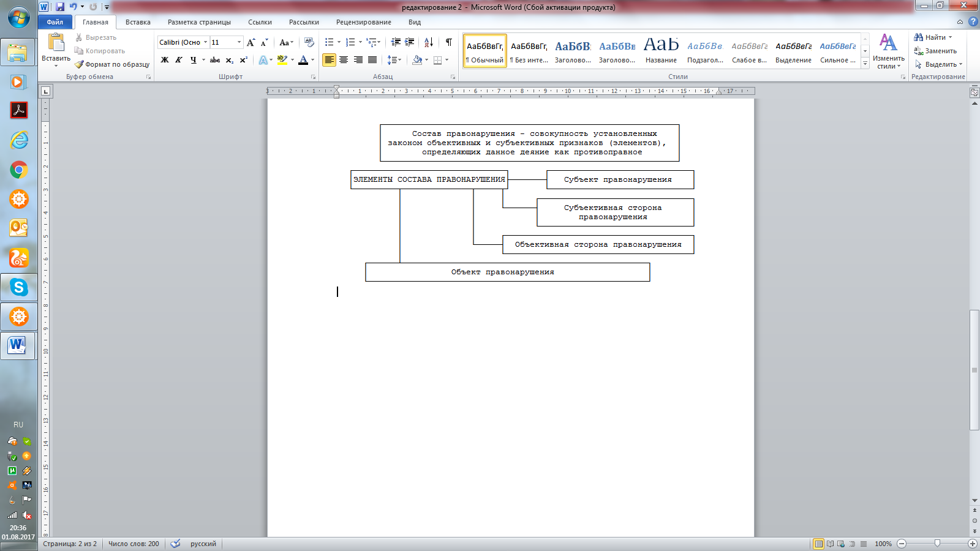
Task: Toggle show paragraph marks (¶)
Action: pos(449,42)
